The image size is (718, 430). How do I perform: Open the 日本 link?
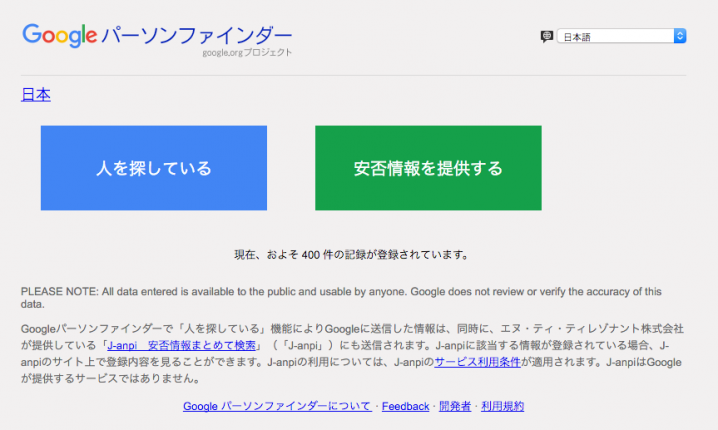(36, 94)
